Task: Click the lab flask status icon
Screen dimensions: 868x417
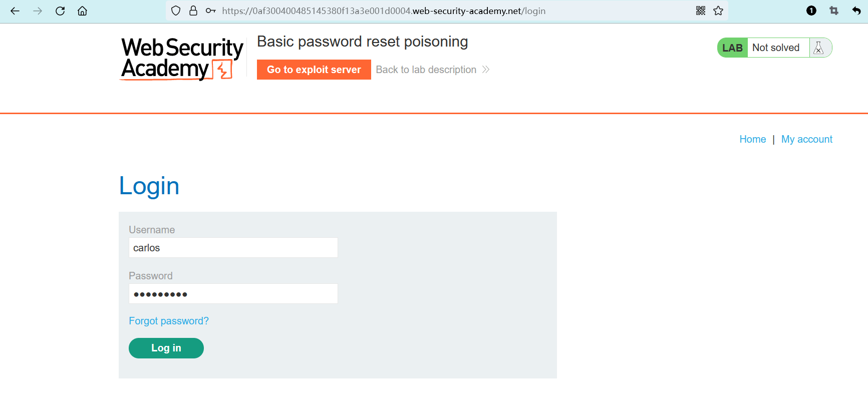Action: coord(819,48)
